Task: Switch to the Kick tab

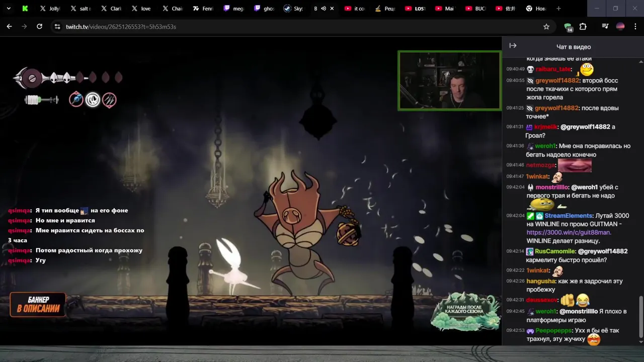Action: pos(25,9)
